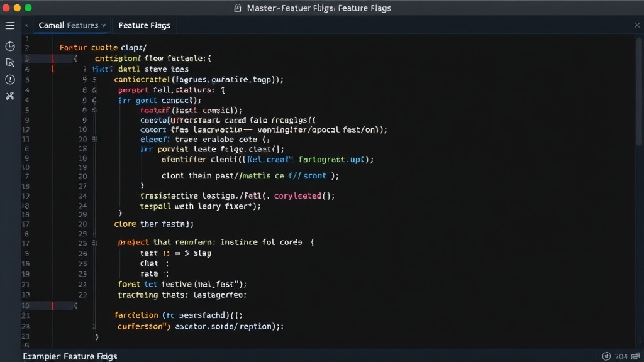The height and width of the screenshot is (362, 644).
Task: Click the green macOS fullscreen button
Action: [28, 8]
